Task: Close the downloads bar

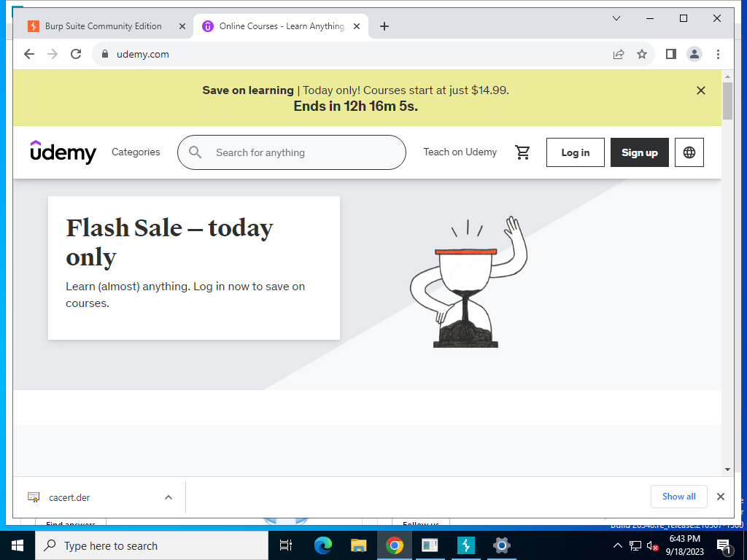Action: 721,497
